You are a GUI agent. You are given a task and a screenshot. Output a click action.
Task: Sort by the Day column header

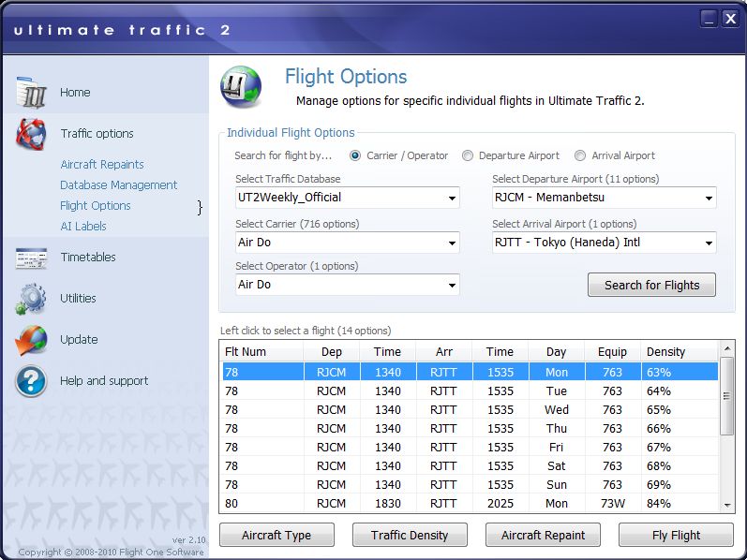tap(557, 352)
